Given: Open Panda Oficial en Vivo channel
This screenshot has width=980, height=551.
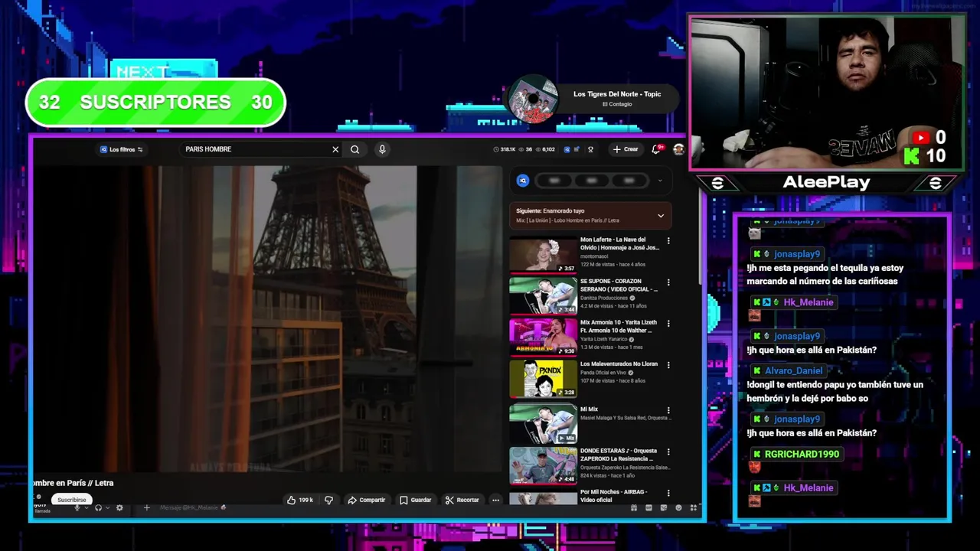Looking at the screenshot, I should click(603, 373).
